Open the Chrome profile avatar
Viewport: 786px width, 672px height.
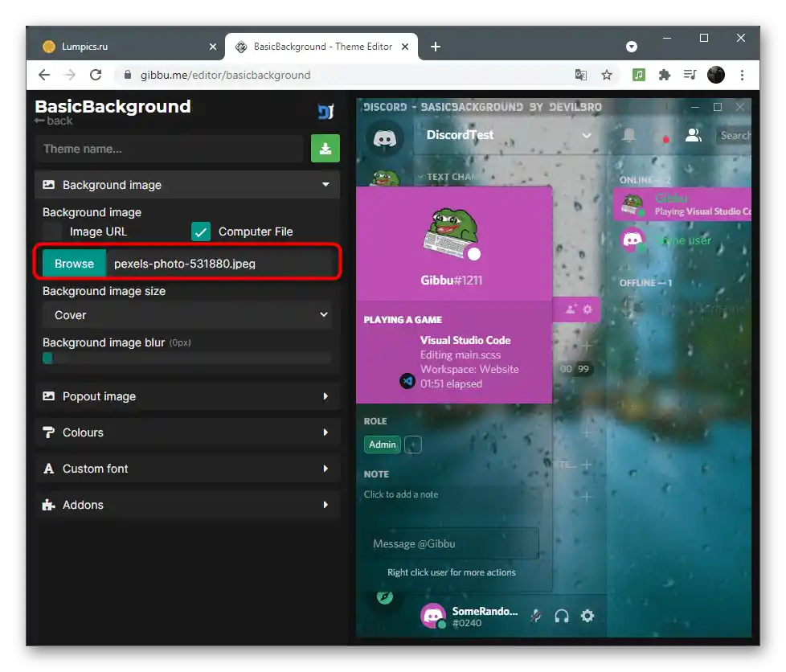tap(716, 75)
